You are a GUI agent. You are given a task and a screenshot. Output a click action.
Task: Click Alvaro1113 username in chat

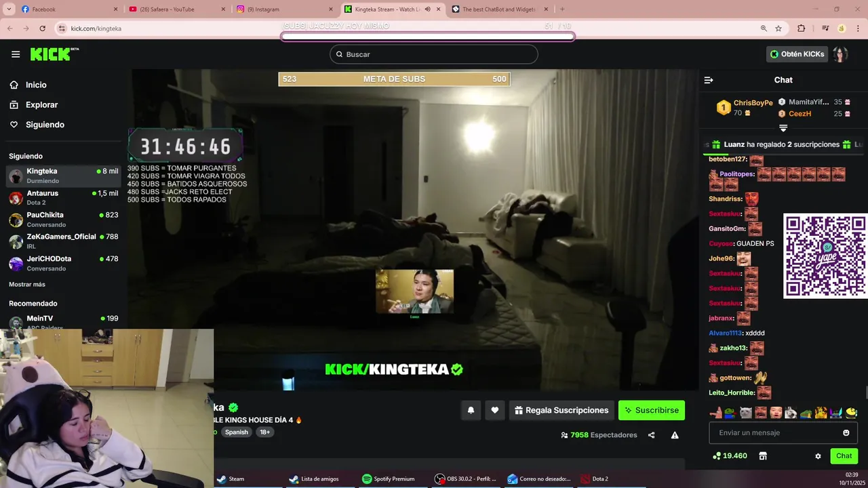726,333
